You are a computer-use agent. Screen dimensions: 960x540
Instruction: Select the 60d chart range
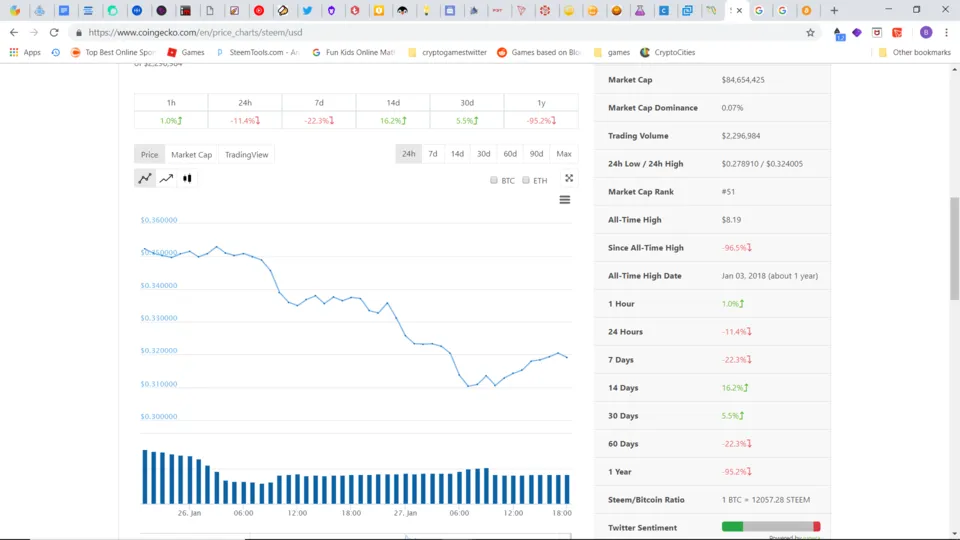point(510,154)
